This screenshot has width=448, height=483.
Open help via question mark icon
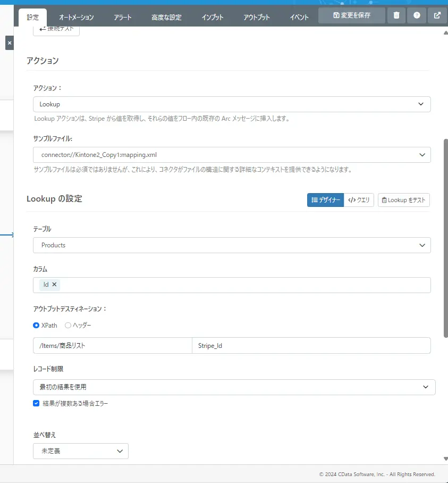point(417,15)
